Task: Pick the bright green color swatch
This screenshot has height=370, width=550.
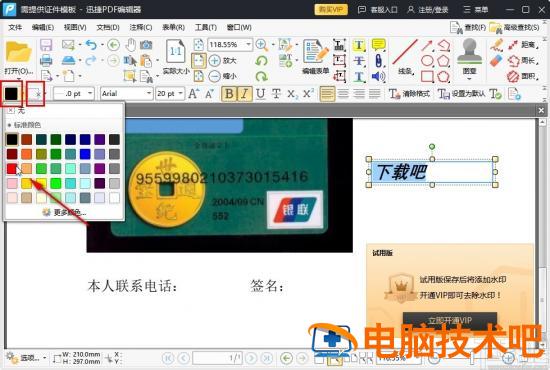Action: coord(56,183)
